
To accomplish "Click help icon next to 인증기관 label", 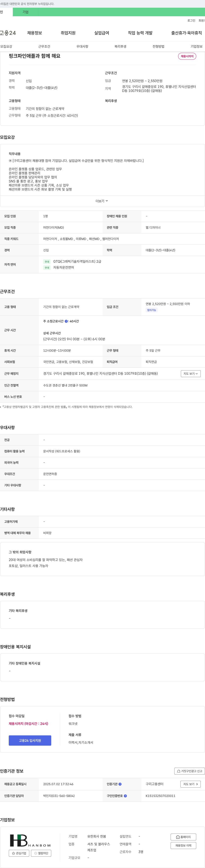I will (x=120, y=784).
